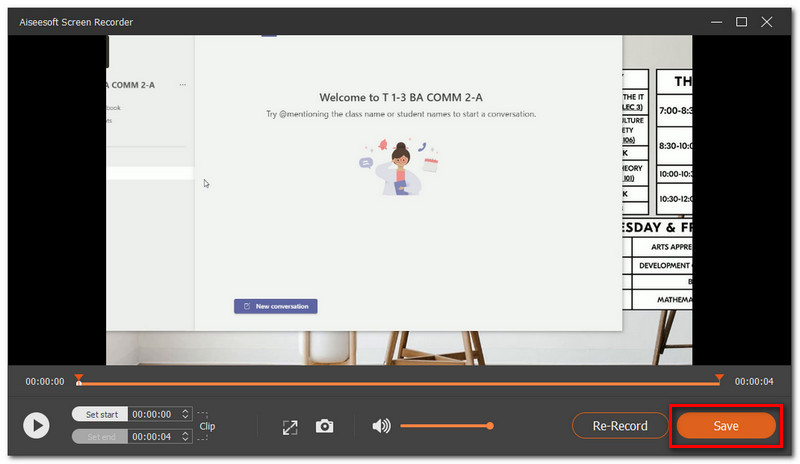Viewport: 800px width, 464px height.
Task: Click the middle of the orange timeline bar
Action: pyautogui.click(x=399, y=383)
